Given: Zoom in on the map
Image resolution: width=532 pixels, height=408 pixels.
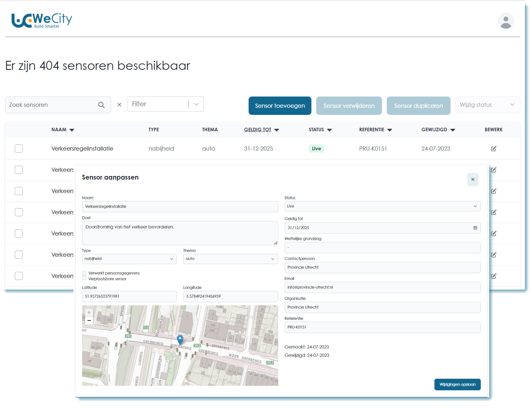Looking at the screenshot, I should point(89,312).
